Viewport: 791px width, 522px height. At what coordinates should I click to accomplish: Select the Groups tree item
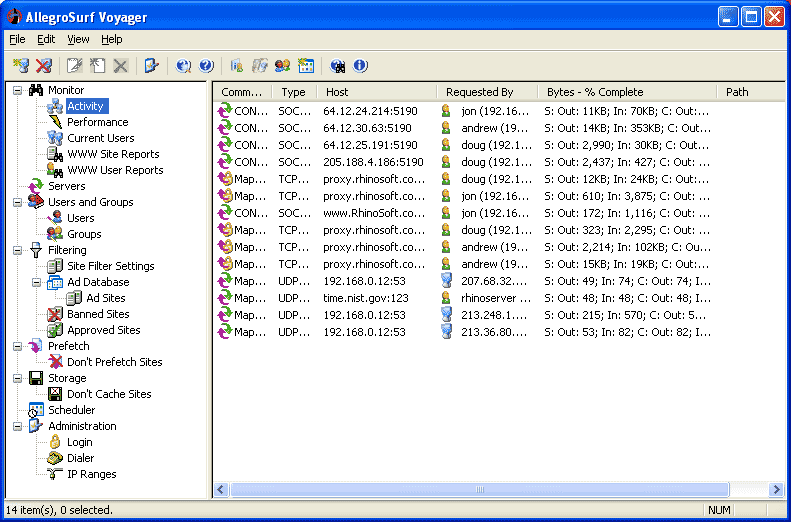tap(84, 234)
